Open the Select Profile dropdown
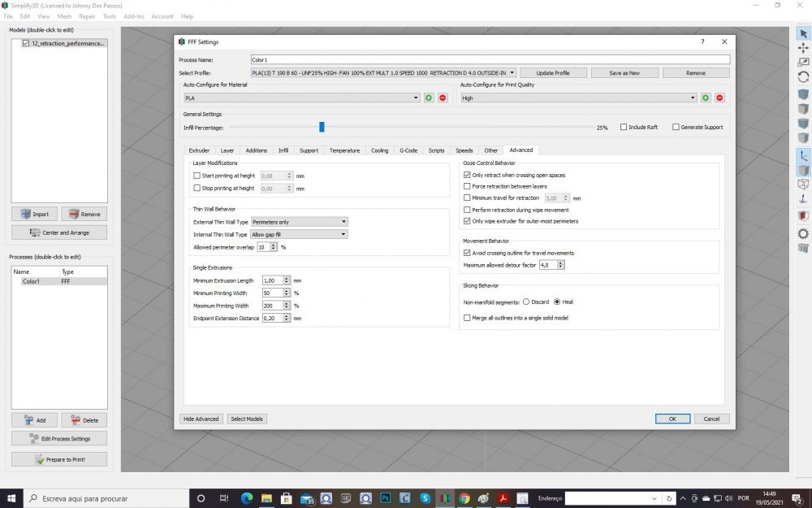This screenshot has width=812, height=508. point(383,73)
